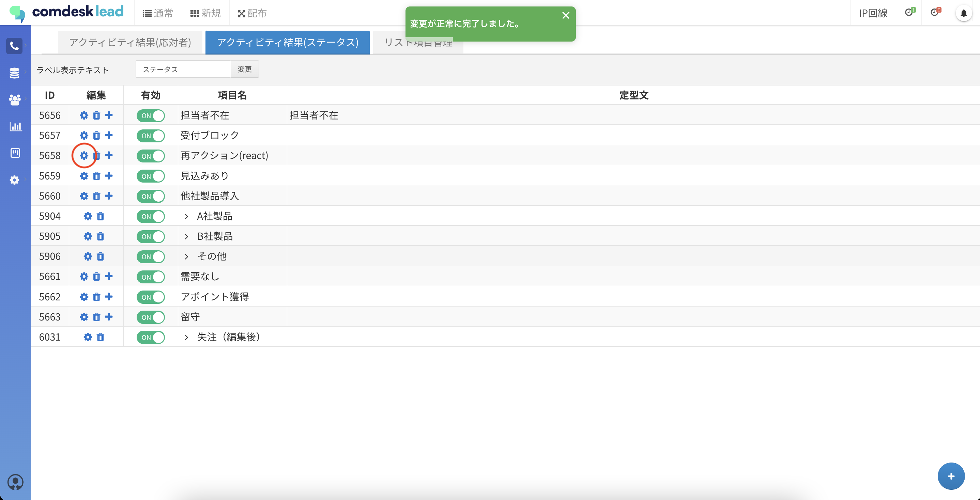Screen dimensions: 980x500
Task: Open the bar chart reports sidebar icon
Action: point(15,126)
